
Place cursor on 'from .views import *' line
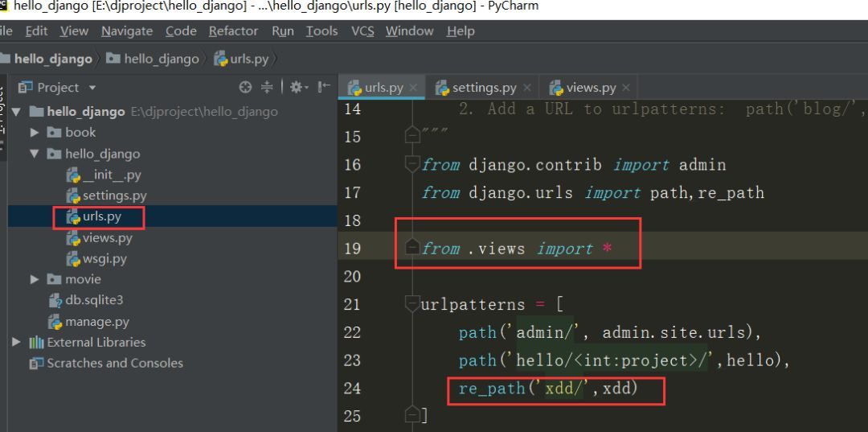point(517,248)
